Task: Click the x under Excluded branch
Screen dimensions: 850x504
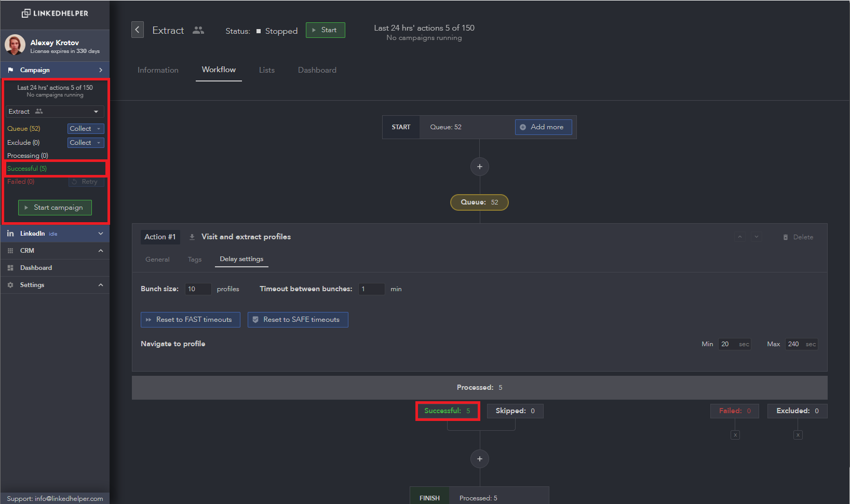Action: [798, 435]
